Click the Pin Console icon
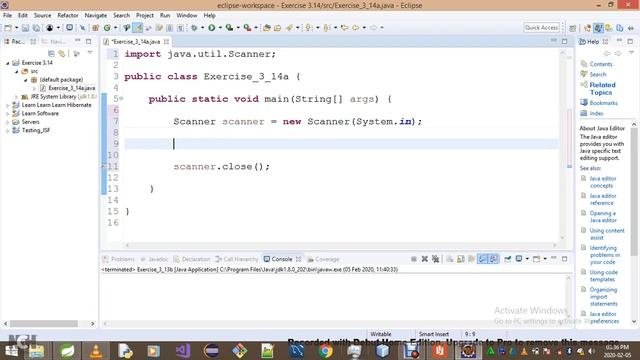 point(507,259)
